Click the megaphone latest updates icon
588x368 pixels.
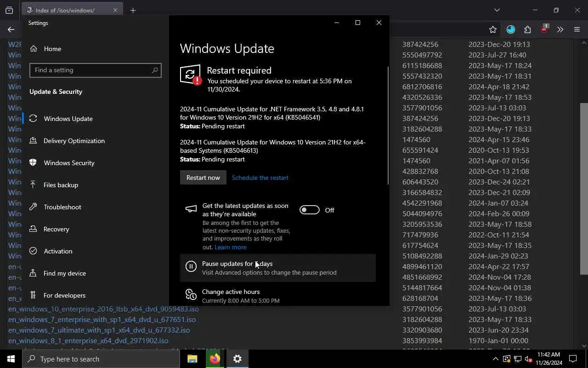pos(191,209)
